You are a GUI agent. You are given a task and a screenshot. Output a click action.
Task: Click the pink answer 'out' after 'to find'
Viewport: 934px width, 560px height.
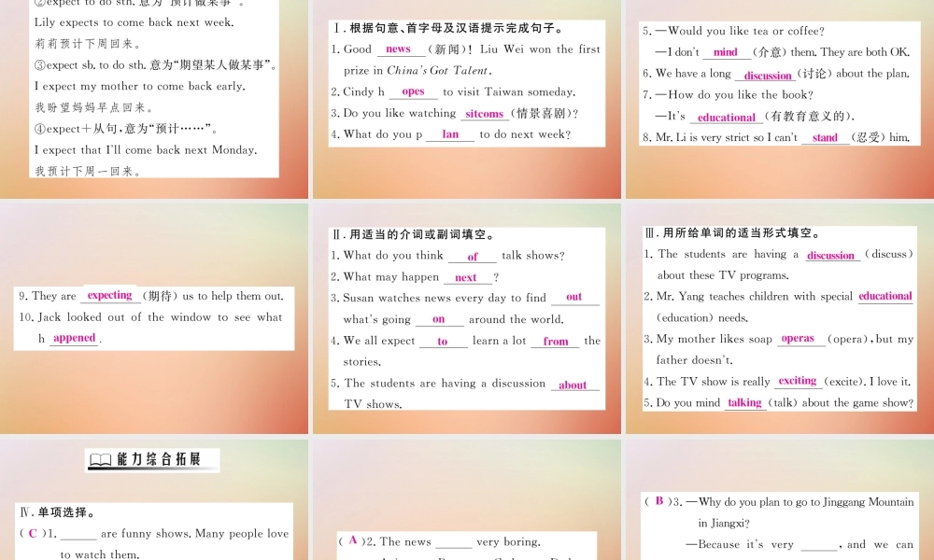point(574,297)
